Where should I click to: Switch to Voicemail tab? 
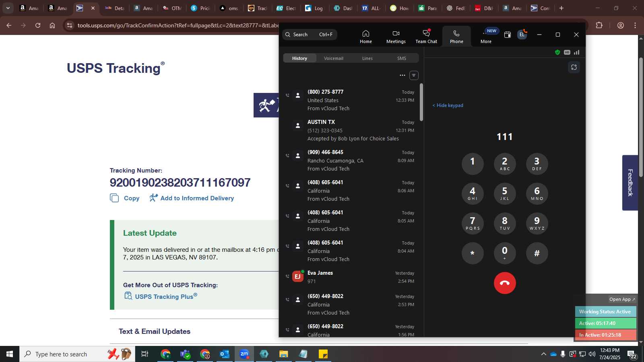coord(333,58)
